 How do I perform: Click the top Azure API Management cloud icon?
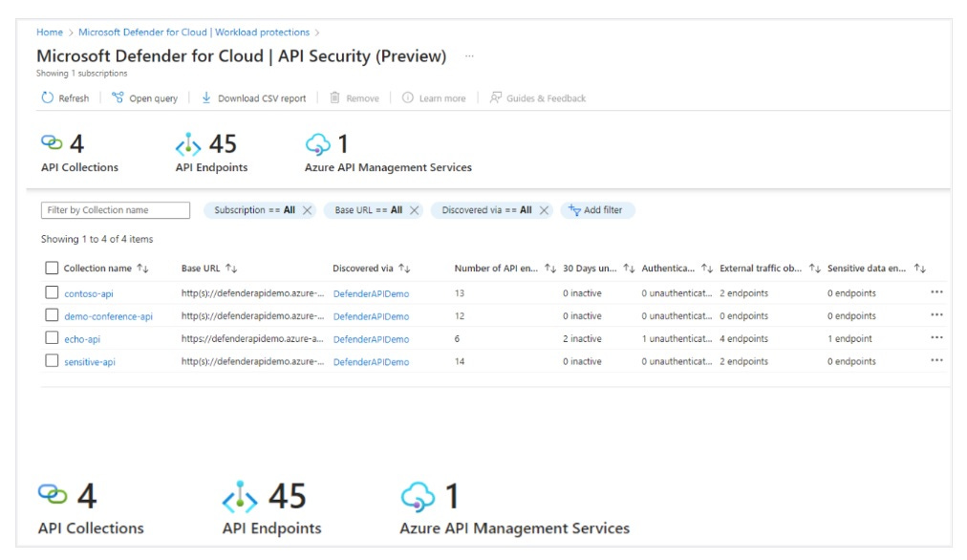(317, 144)
